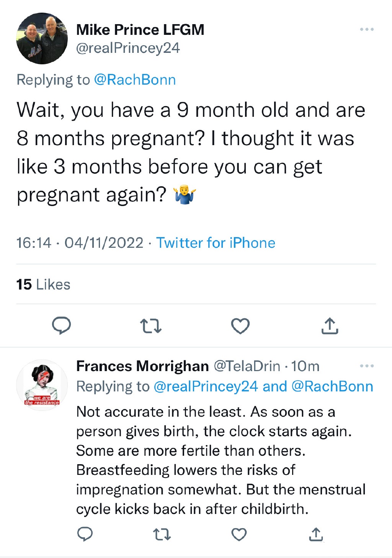Open more options on Frances Morrighan's reply
Viewport: 392px width, 558px height.
[367, 366]
